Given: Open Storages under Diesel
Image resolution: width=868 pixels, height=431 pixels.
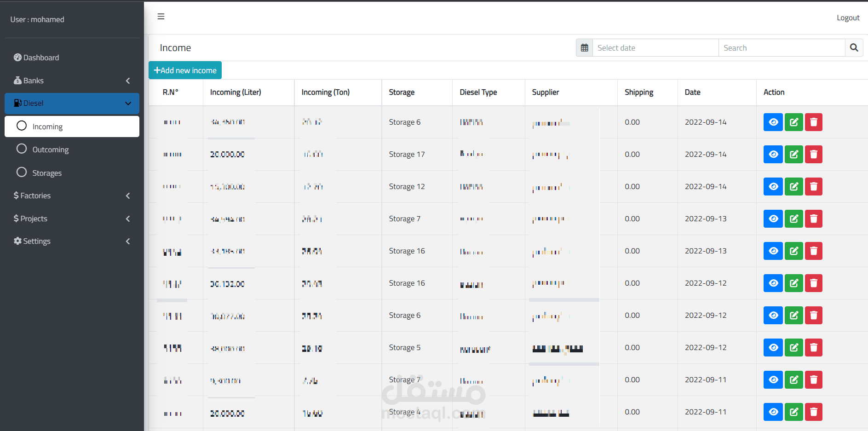Looking at the screenshot, I should 72,173.
